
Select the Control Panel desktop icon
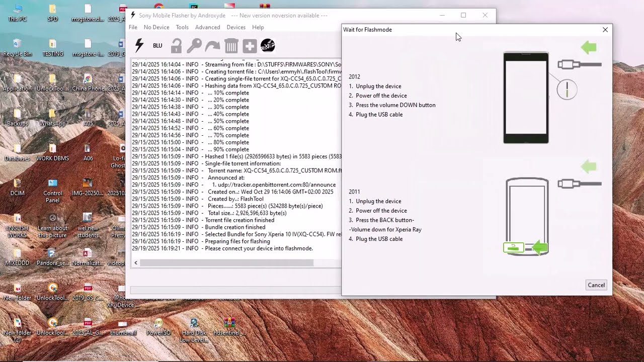(x=52, y=190)
